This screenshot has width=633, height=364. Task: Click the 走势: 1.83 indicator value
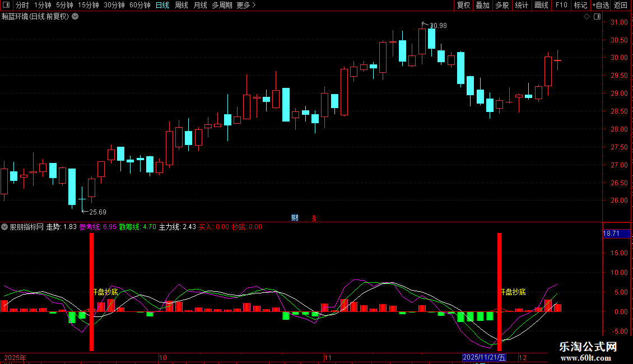62,227
